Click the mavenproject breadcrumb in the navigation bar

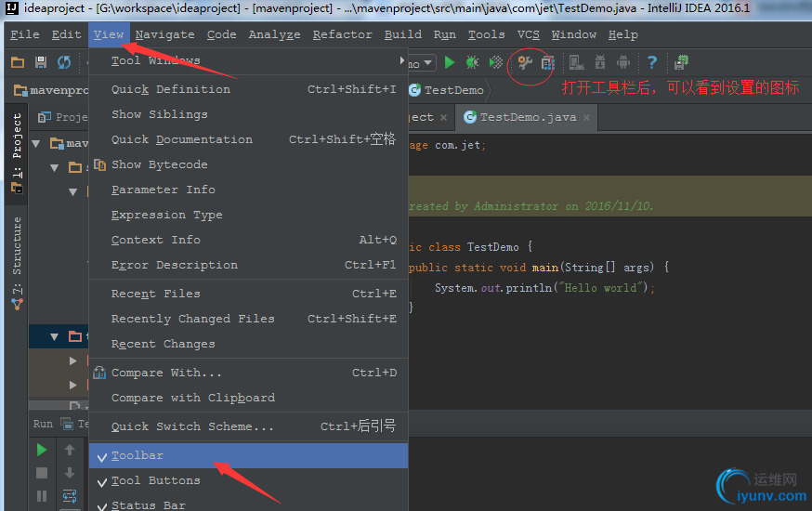click(51, 90)
